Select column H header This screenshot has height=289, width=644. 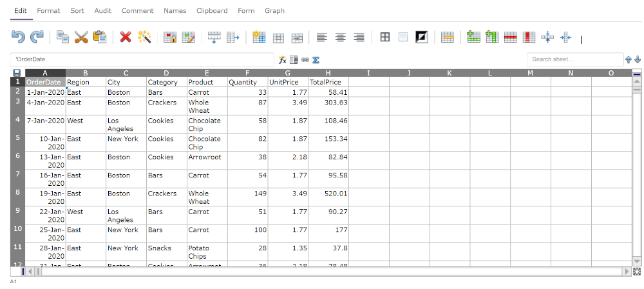tap(328, 73)
